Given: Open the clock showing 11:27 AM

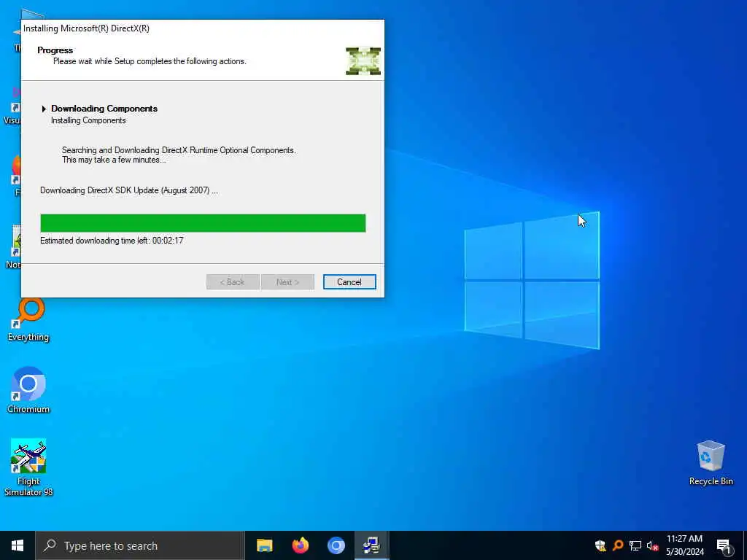Looking at the screenshot, I should 684,545.
